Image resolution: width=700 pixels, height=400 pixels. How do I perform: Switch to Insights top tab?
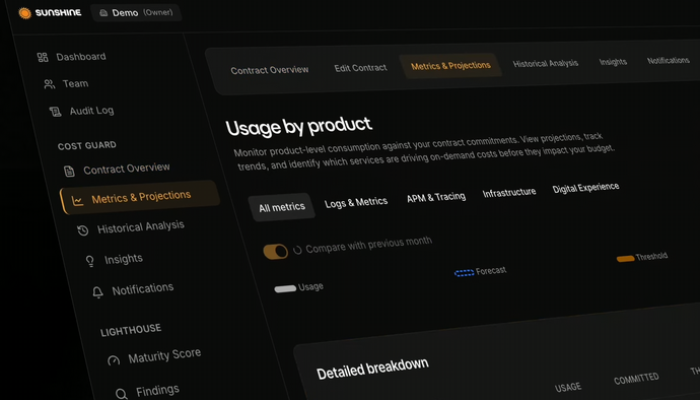tap(612, 62)
